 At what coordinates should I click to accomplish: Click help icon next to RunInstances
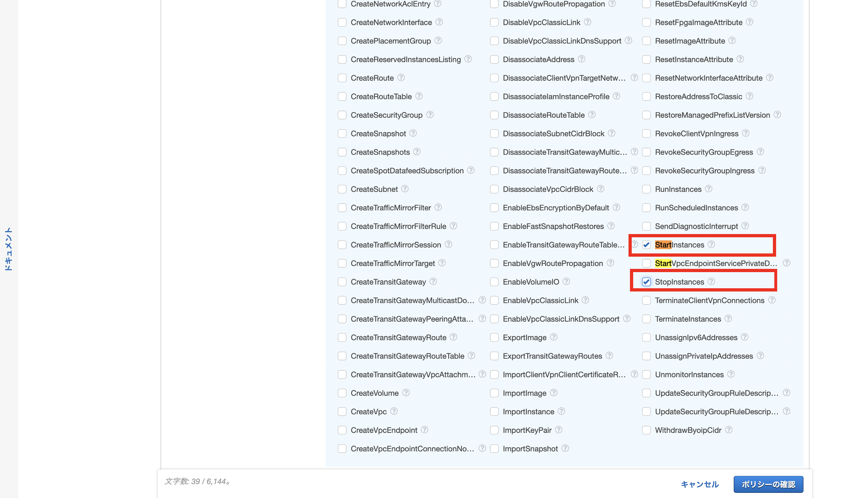click(708, 189)
